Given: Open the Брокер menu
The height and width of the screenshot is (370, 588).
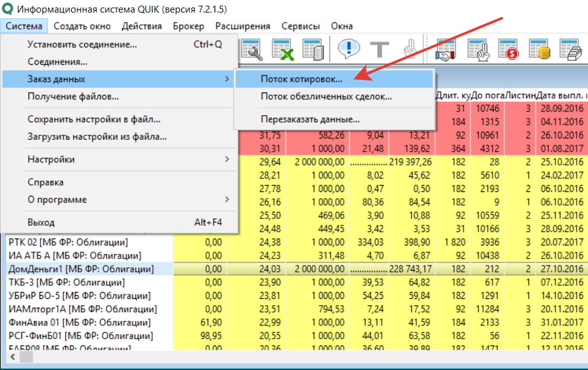Looking at the screenshot, I should pyautogui.click(x=189, y=26).
